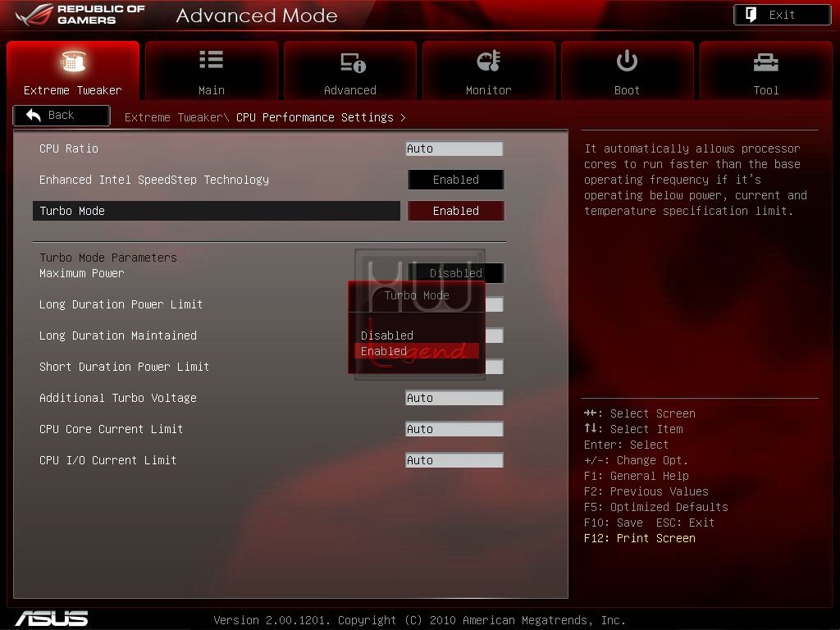The image size is (840, 630).
Task: Open the Extreme Tweaker tab
Action: click(x=73, y=71)
